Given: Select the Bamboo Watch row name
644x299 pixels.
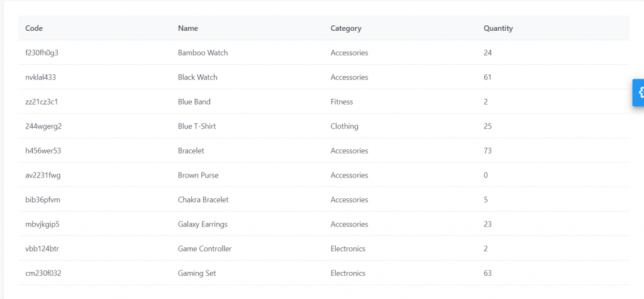Looking at the screenshot, I should [203, 53].
